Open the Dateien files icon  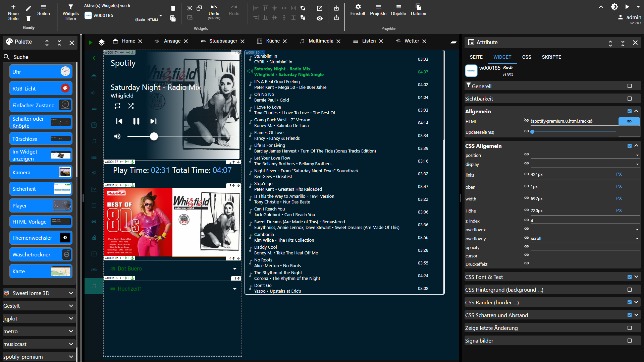418,7
